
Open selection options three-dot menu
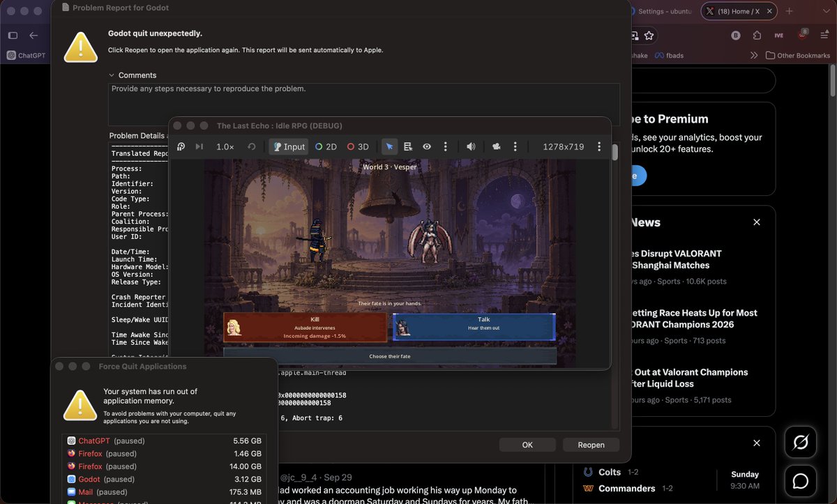[x=445, y=146]
